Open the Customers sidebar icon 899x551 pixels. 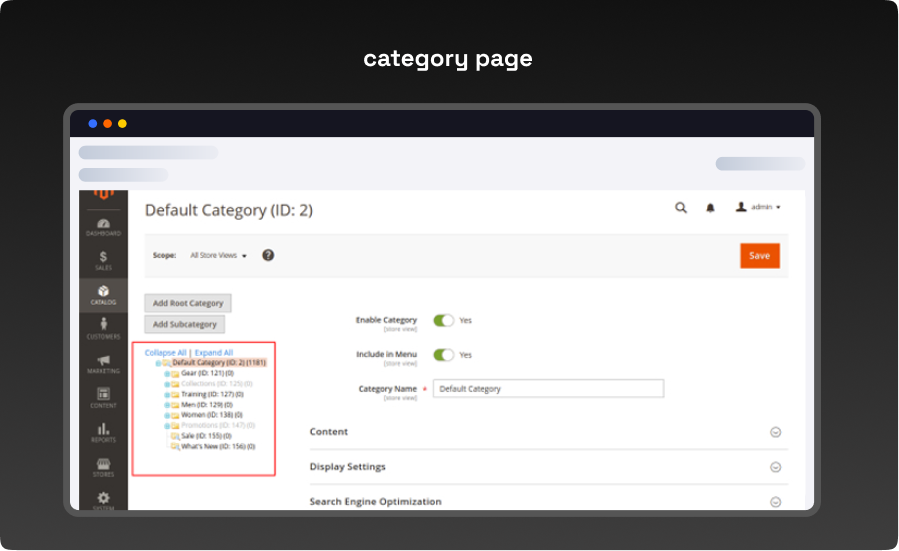pyautogui.click(x=104, y=328)
